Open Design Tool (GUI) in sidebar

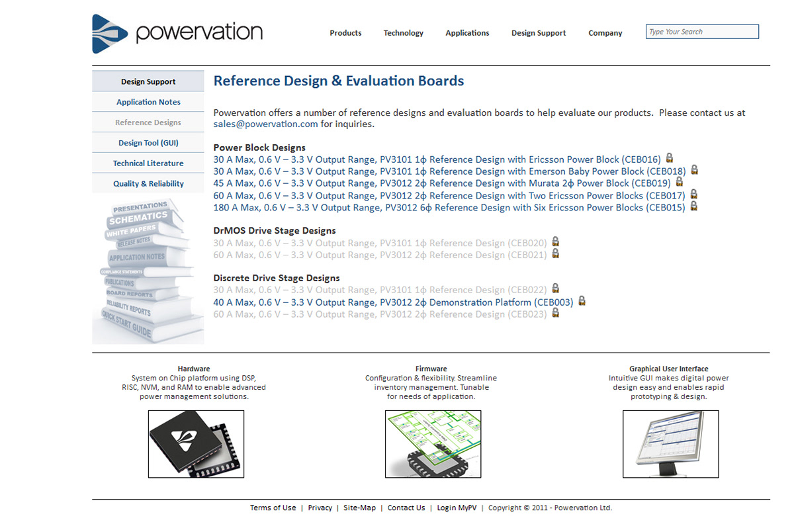click(148, 143)
